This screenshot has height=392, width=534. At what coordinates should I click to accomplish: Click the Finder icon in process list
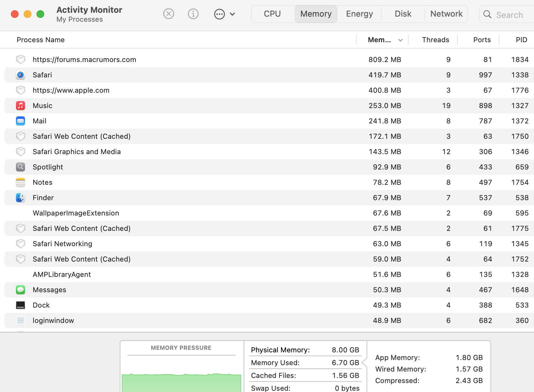[20, 198]
